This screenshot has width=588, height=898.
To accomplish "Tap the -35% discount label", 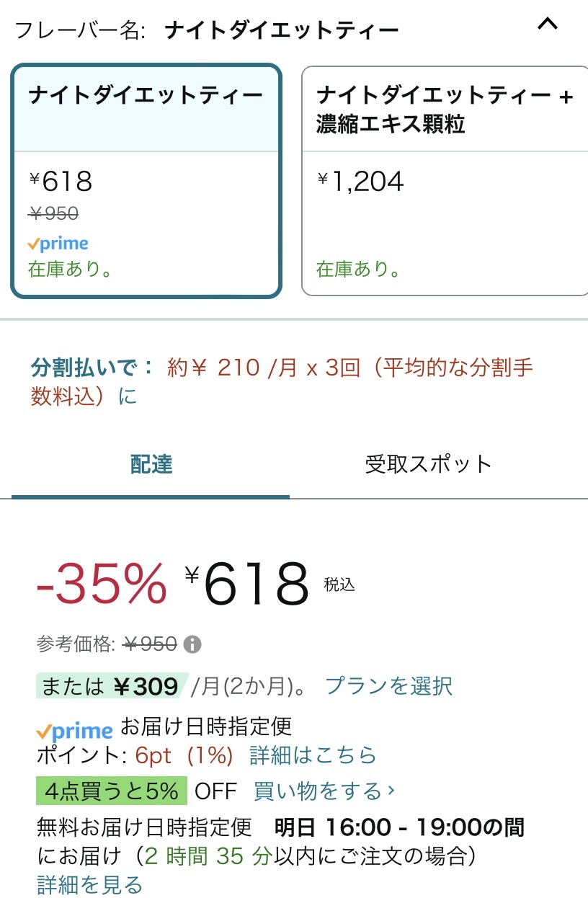I will click(102, 584).
